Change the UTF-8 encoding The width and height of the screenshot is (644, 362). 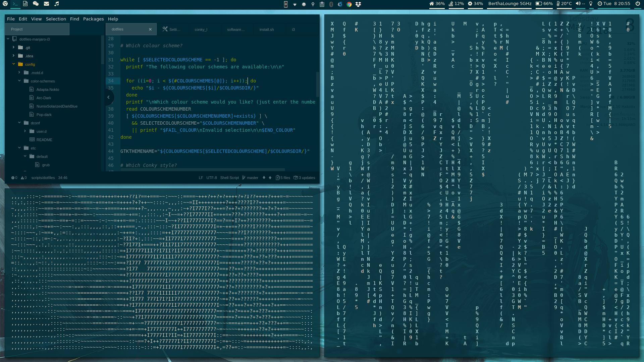[x=212, y=178]
